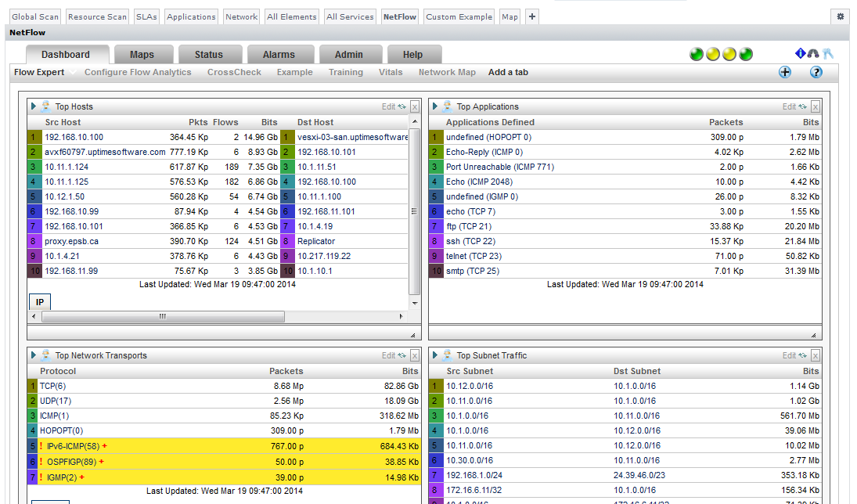Click the keys icon
857x504 pixels.
point(828,54)
